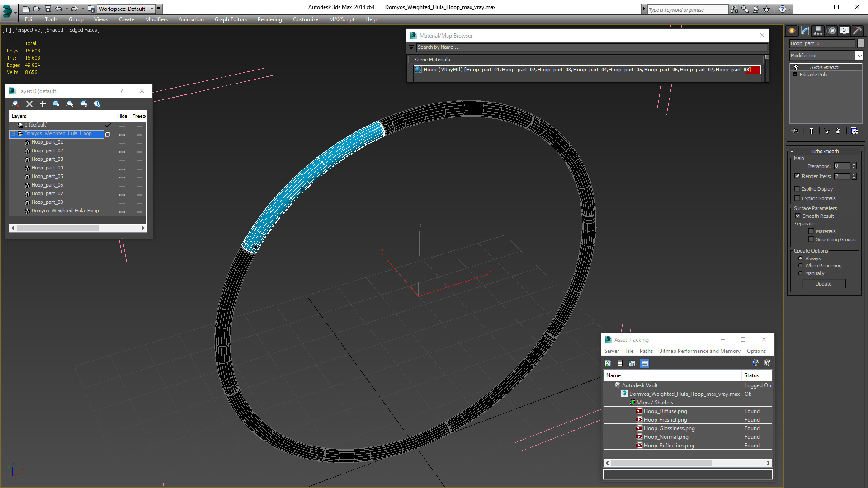This screenshot has height=488, width=868.
Task: Select the Always update option
Action: tap(800, 258)
